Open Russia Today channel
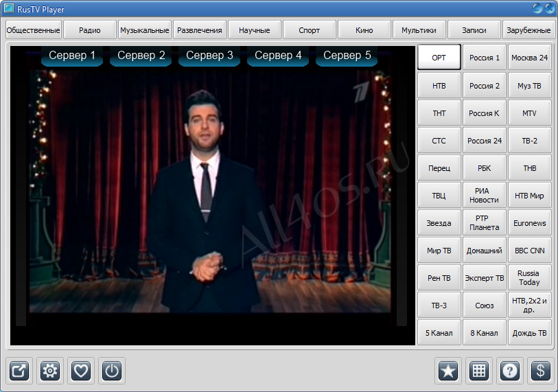This screenshot has width=558, height=392. tap(530, 278)
